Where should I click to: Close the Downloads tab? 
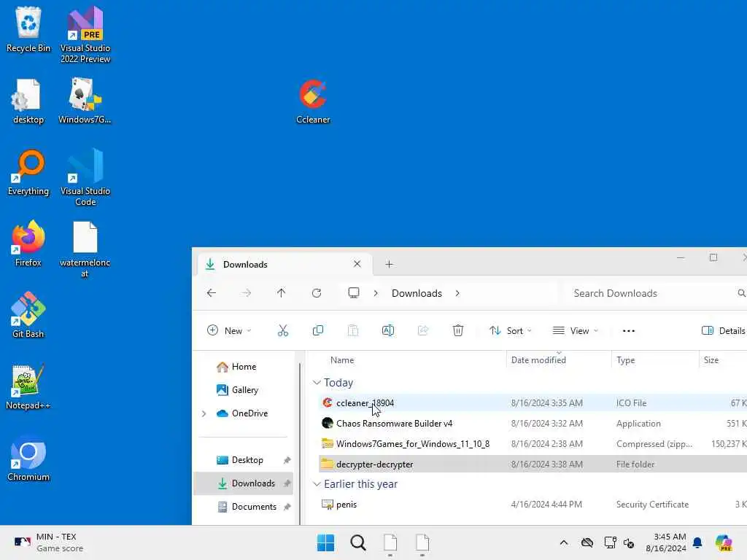coord(357,264)
